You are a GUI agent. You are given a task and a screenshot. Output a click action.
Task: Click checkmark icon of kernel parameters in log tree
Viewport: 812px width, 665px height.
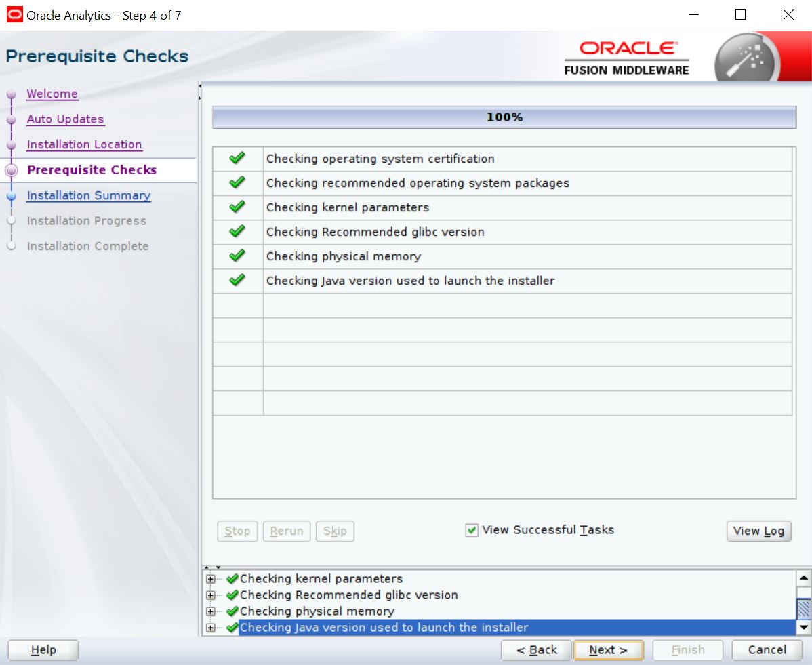pyautogui.click(x=232, y=578)
